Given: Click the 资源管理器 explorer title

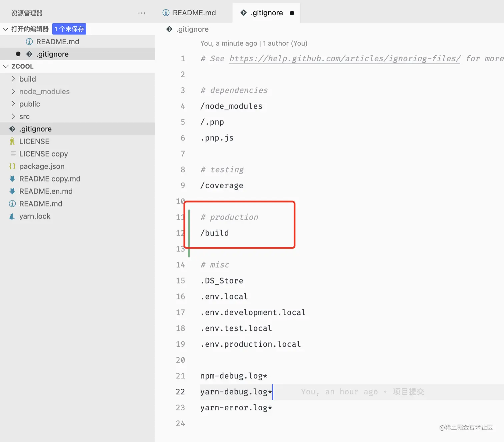Looking at the screenshot, I should pos(27,13).
